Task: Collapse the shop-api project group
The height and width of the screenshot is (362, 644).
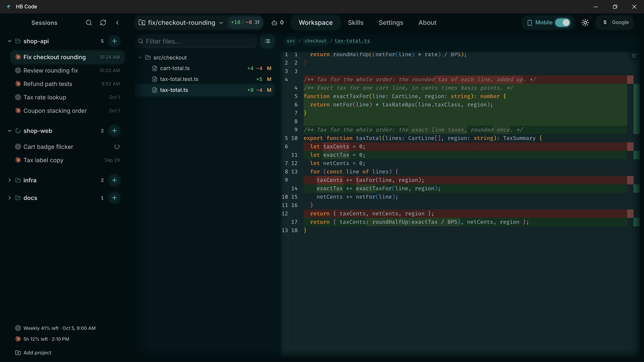Action: (10, 41)
